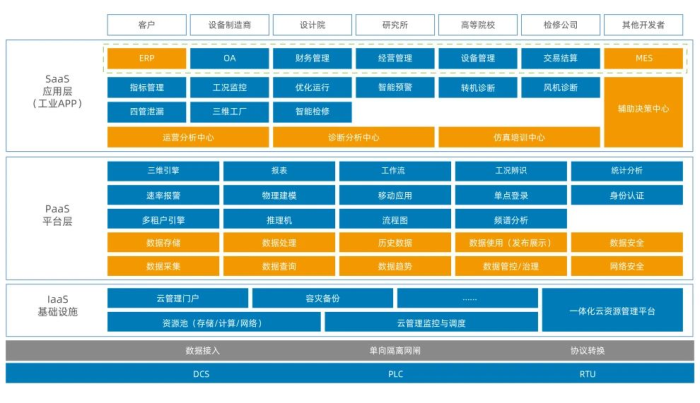Click the 三维引擎 PaaS block

point(162,171)
